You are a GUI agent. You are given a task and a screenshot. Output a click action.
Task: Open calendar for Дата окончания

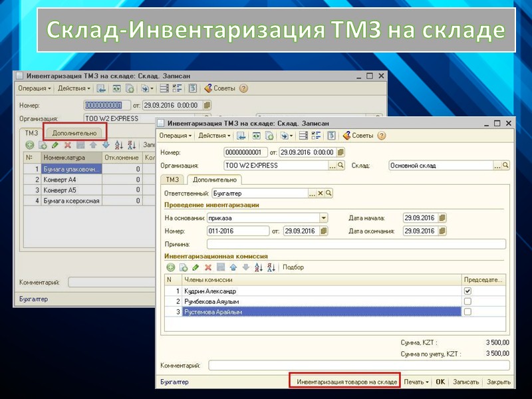pos(442,231)
